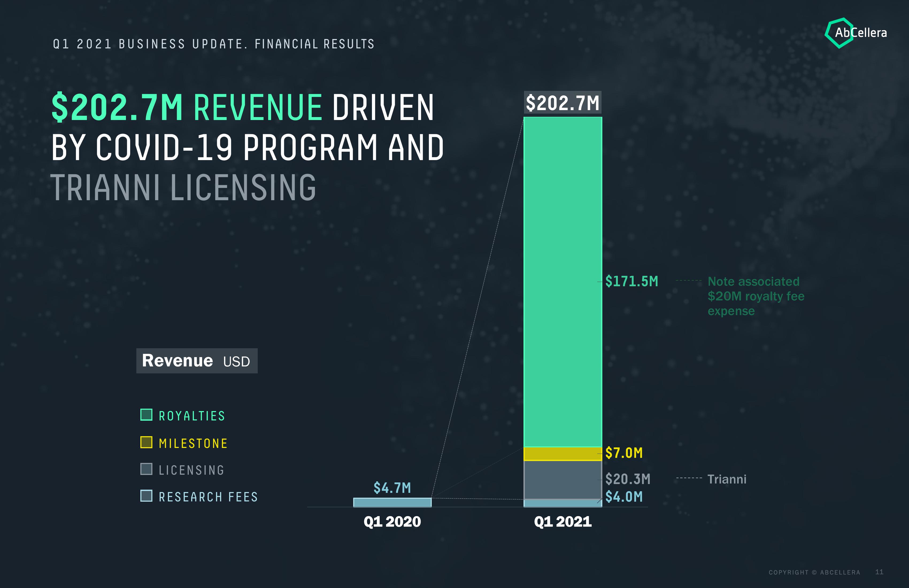Screen dimensions: 909x588
Task: Click the yellow milestone bar segment
Action: (x=563, y=454)
